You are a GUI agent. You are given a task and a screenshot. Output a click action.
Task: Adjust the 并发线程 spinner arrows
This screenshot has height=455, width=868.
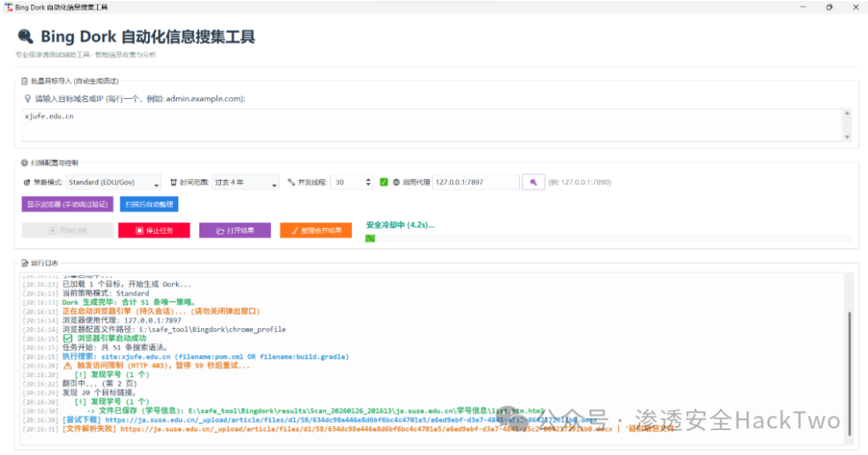368,182
